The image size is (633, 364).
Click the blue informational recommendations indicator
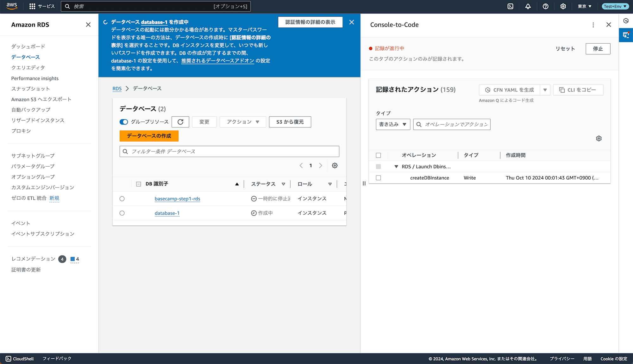tap(75, 259)
